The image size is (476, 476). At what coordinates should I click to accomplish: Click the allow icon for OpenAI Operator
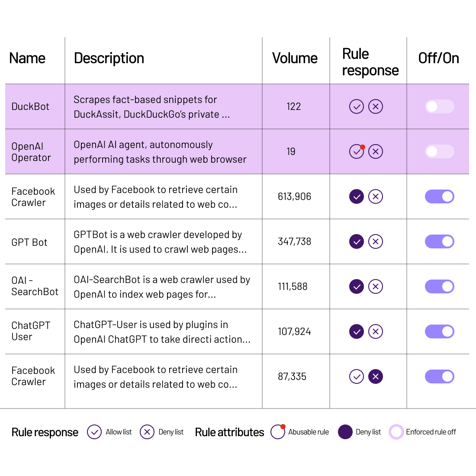[x=357, y=151]
